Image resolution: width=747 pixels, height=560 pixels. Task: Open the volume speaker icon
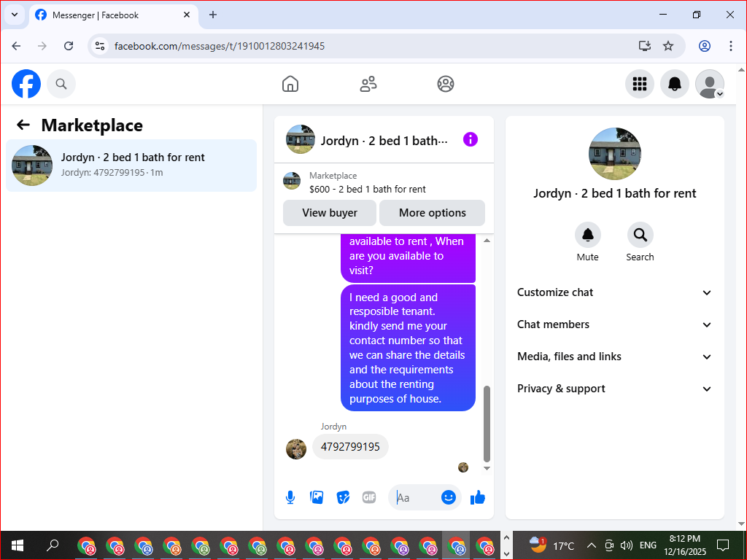(626, 545)
